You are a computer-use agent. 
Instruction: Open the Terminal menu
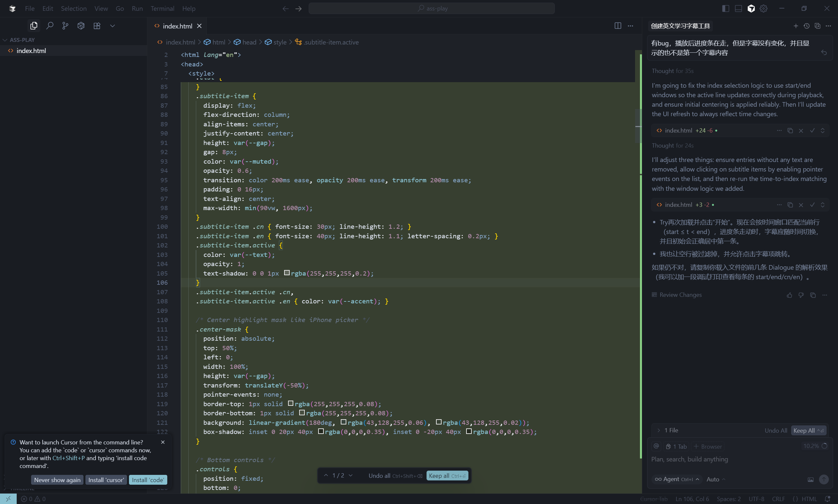pos(162,9)
